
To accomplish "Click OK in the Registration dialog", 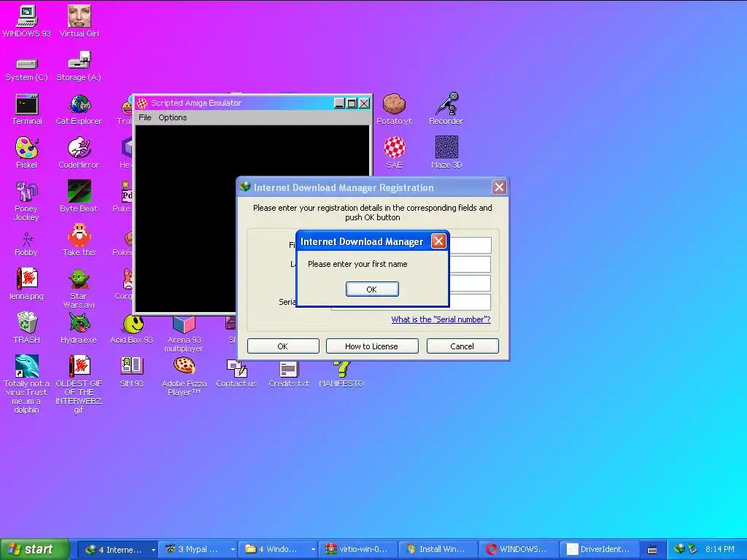I will (x=283, y=346).
